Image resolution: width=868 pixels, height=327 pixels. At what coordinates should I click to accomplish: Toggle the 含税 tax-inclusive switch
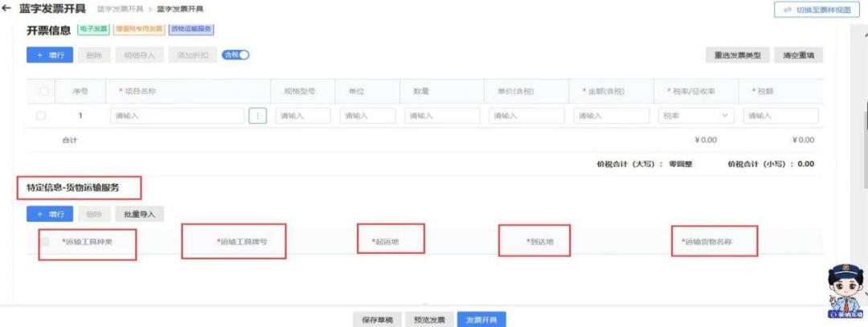tap(235, 55)
